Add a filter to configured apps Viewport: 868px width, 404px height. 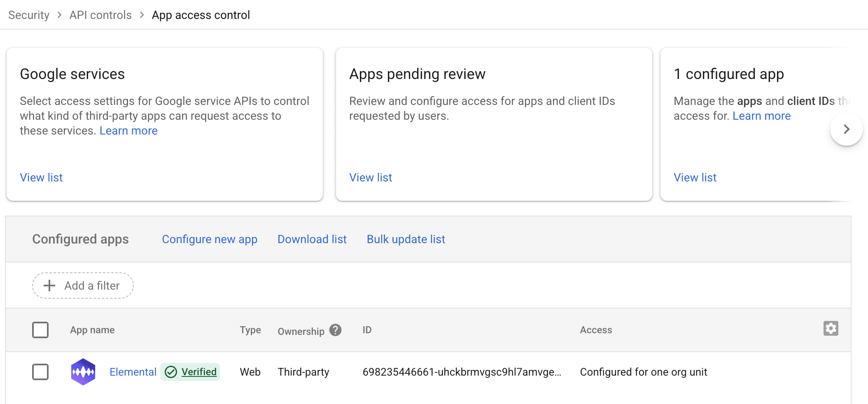tap(83, 286)
